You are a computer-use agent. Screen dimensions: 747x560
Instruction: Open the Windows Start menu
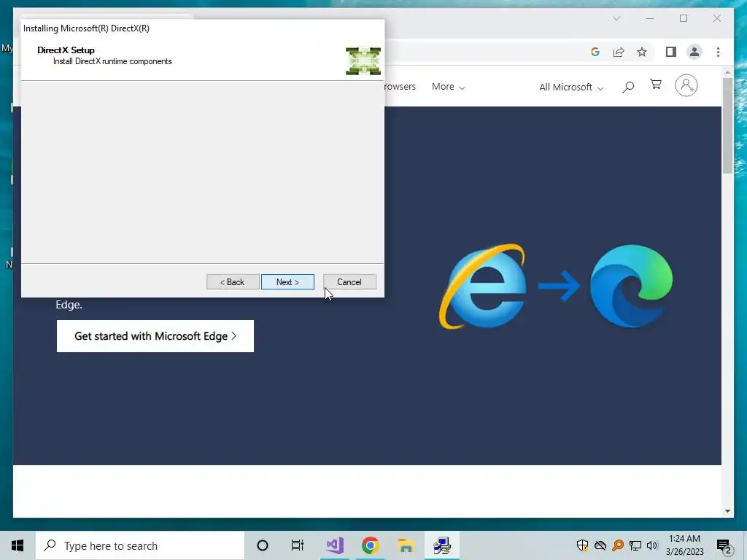point(18,545)
